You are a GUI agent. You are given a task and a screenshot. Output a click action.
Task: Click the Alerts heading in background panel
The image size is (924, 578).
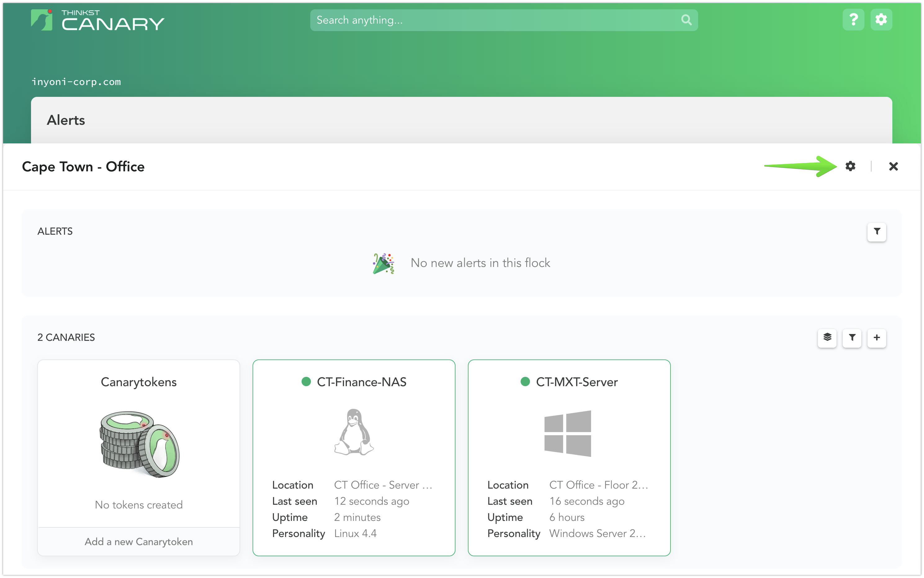click(x=66, y=120)
